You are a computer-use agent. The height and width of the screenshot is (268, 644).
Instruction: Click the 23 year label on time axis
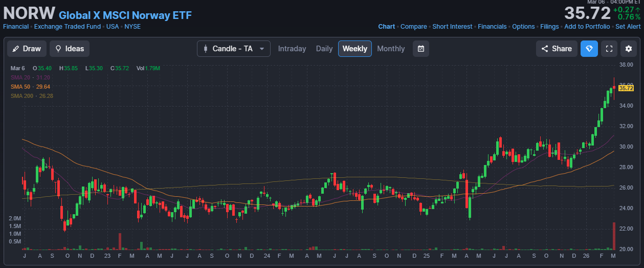point(107,255)
